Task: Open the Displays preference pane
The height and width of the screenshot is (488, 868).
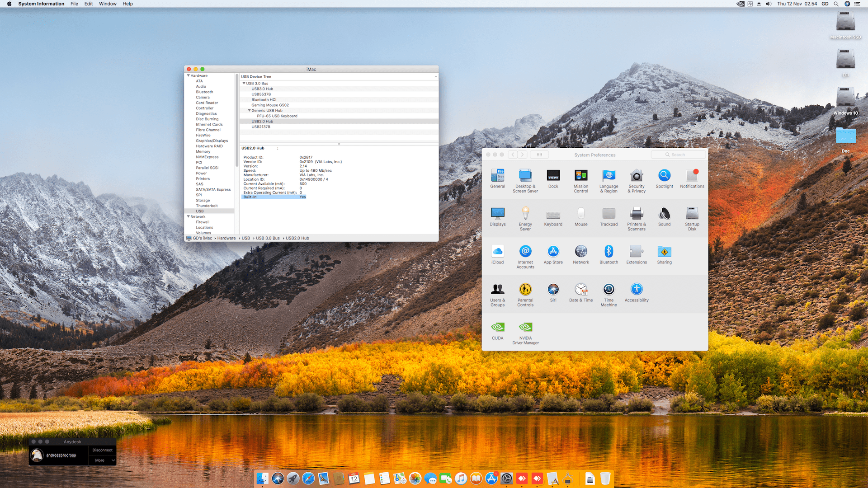Action: click(x=497, y=214)
